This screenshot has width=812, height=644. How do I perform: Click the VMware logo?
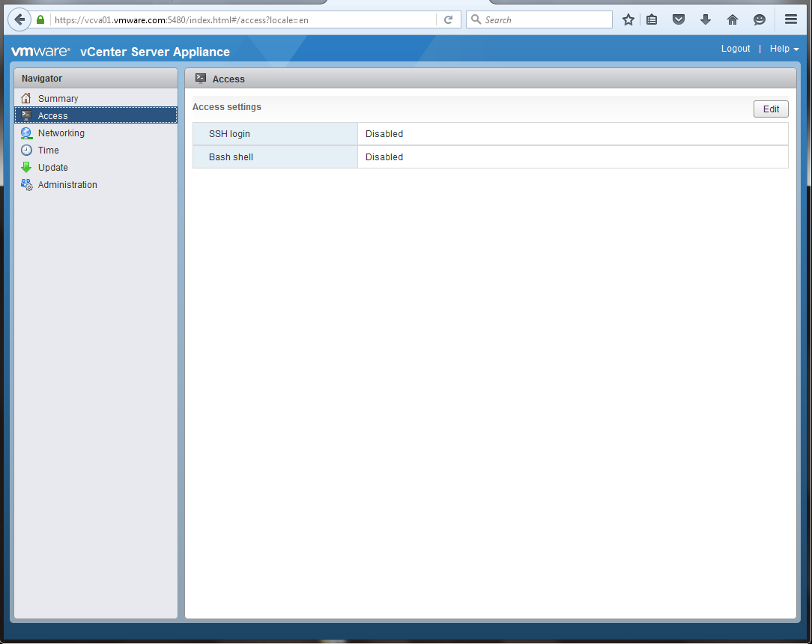click(x=40, y=51)
